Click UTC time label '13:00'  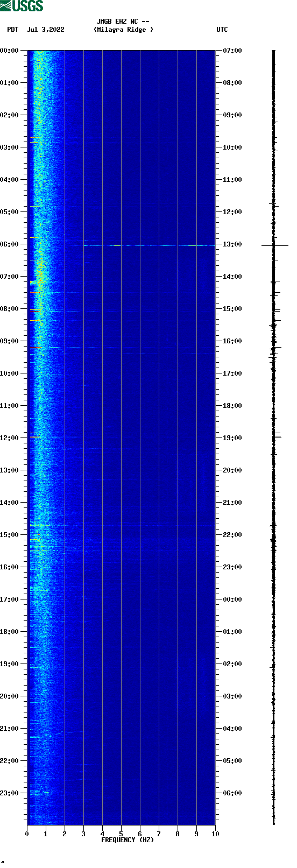click(232, 244)
